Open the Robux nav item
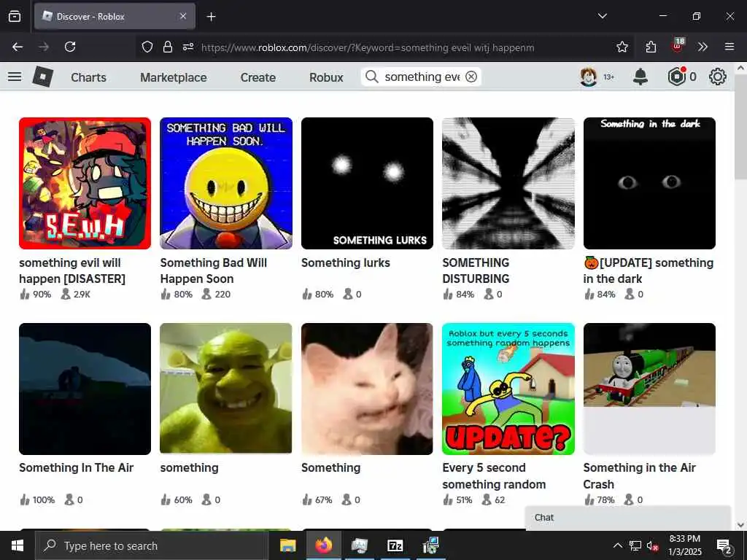This screenshot has height=560, width=747. coord(326,77)
